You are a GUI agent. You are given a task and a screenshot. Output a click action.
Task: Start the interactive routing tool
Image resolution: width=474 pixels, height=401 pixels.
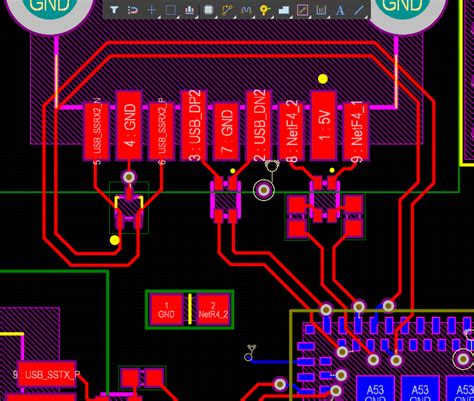coord(227,10)
